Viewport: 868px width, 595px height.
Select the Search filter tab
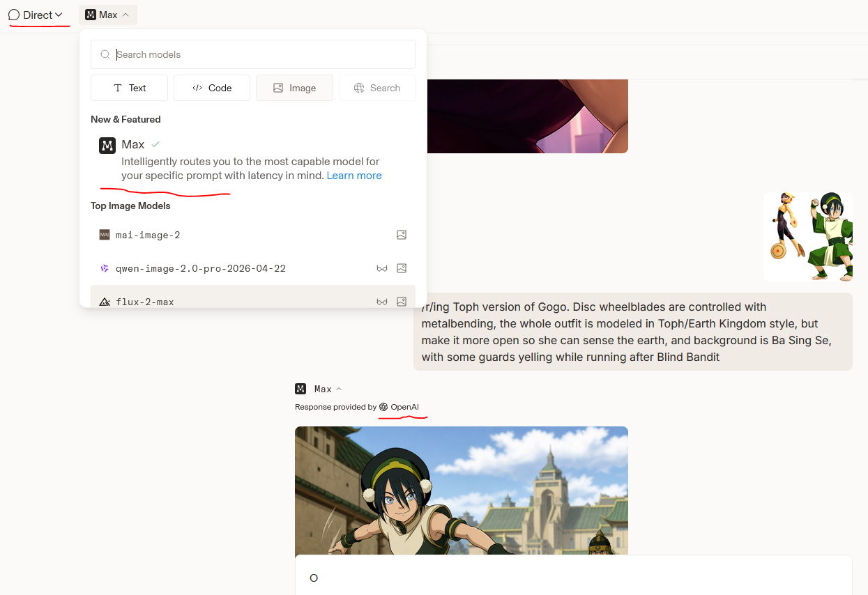pos(377,88)
